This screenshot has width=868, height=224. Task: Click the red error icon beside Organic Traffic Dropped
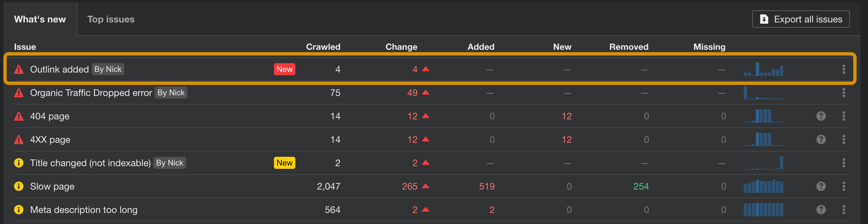pos(19,93)
